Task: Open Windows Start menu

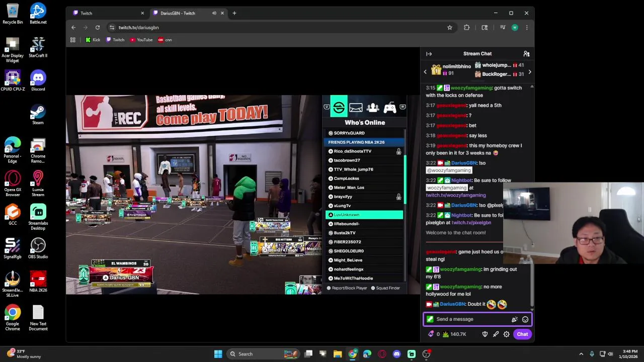Action: [218, 354]
